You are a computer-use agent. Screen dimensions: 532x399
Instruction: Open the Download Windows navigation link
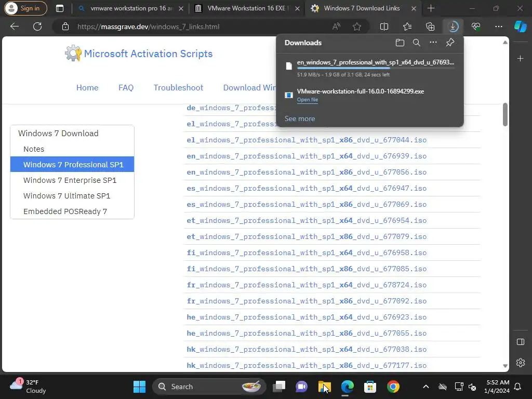249,87
